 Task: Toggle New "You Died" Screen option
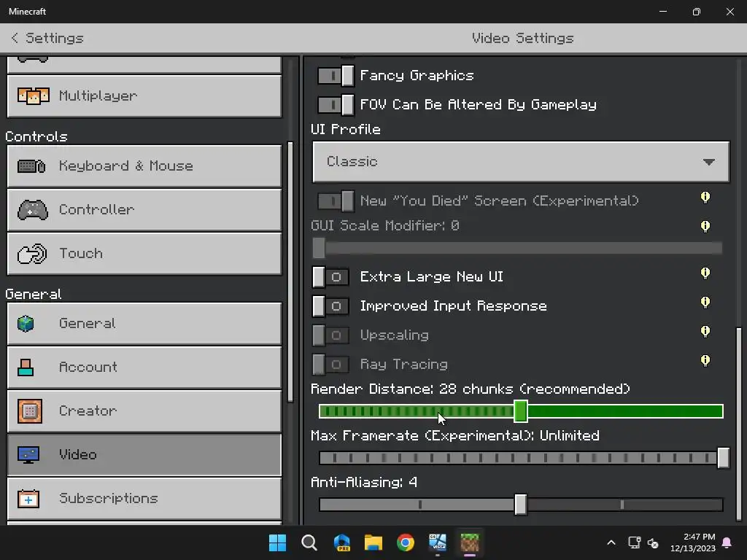[336, 201]
